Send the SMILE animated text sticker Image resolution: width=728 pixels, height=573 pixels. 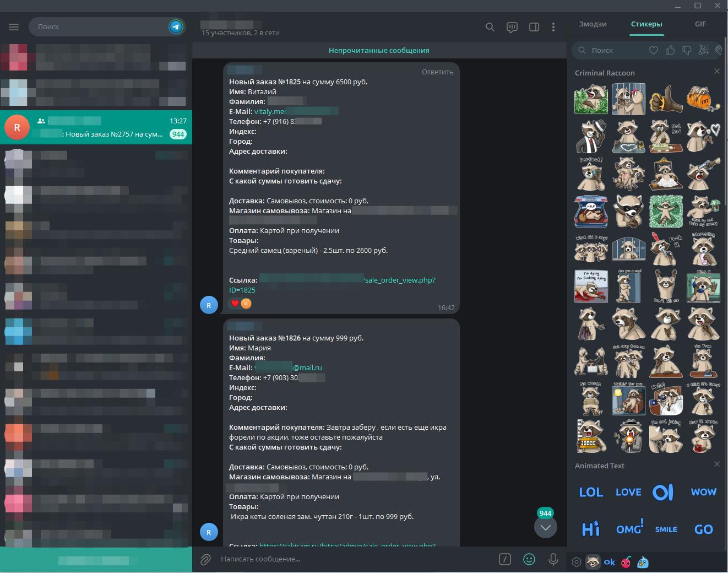[666, 529]
